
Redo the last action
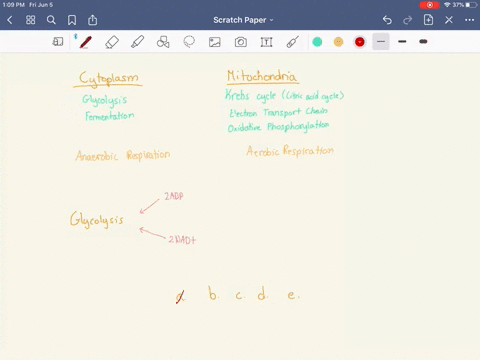tap(407, 20)
